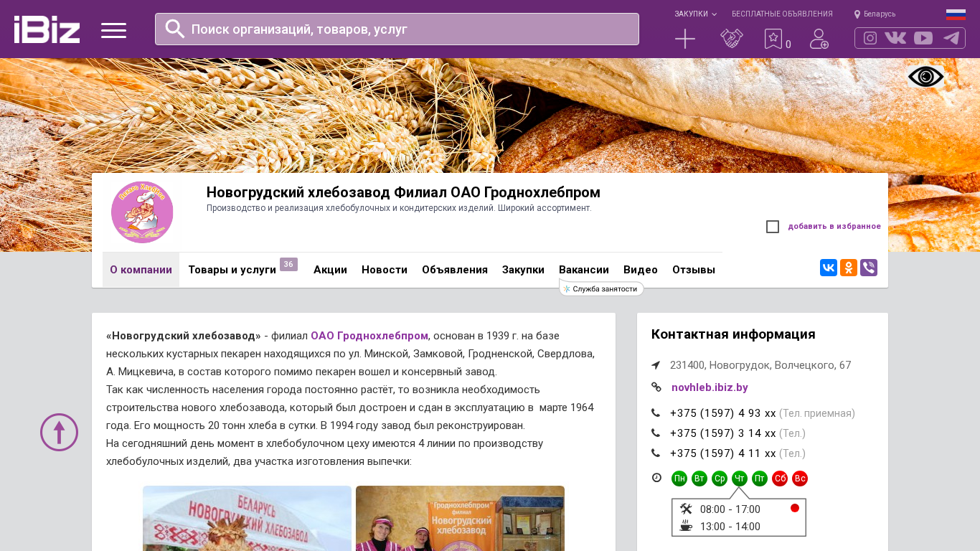Open the favorites bookmark star icon

point(773,39)
